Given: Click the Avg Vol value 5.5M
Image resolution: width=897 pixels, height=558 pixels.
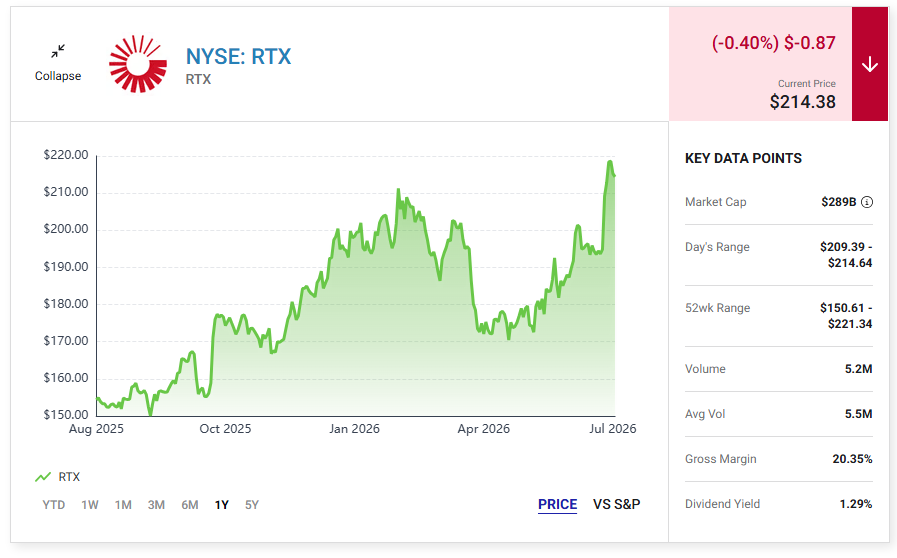Looking at the screenshot, I should [859, 414].
